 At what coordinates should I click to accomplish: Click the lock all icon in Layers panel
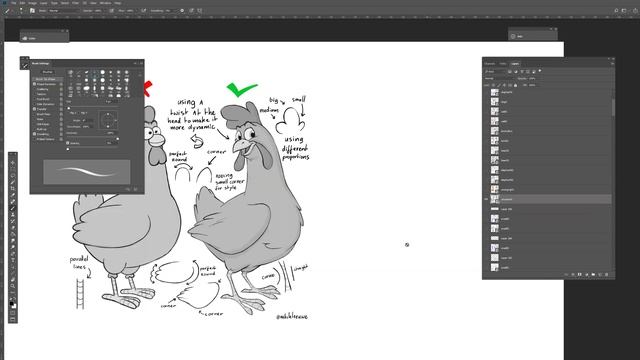coord(516,85)
